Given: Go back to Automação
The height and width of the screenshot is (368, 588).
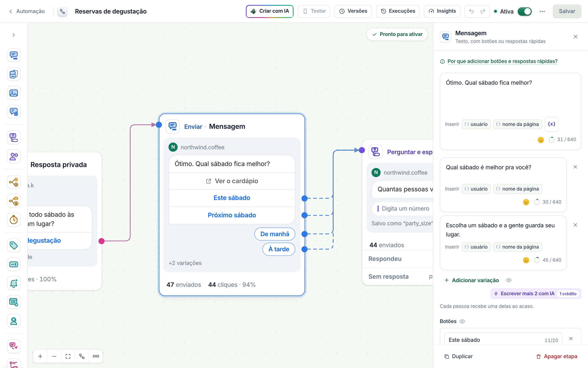Looking at the screenshot, I should pos(27,11).
